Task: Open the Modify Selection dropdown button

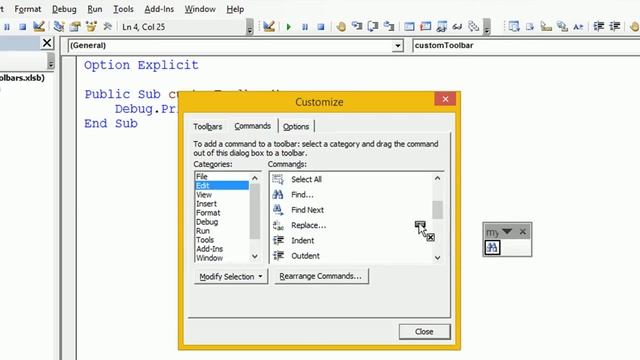Action: pyautogui.click(x=231, y=276)
